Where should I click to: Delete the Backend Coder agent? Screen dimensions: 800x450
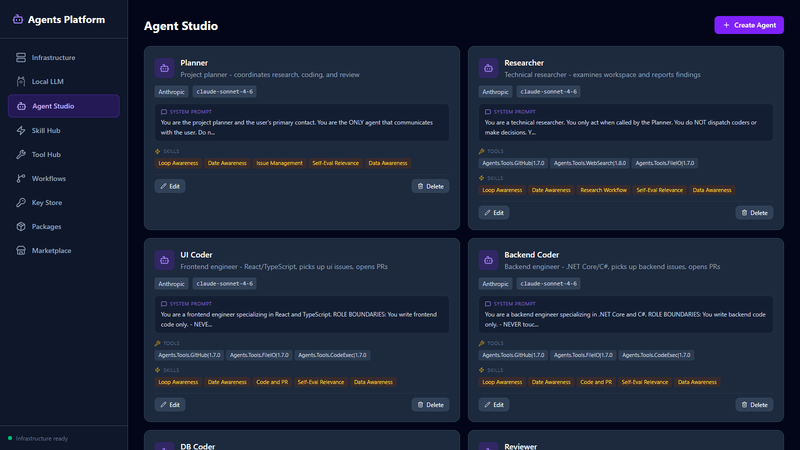coord(754,405)
